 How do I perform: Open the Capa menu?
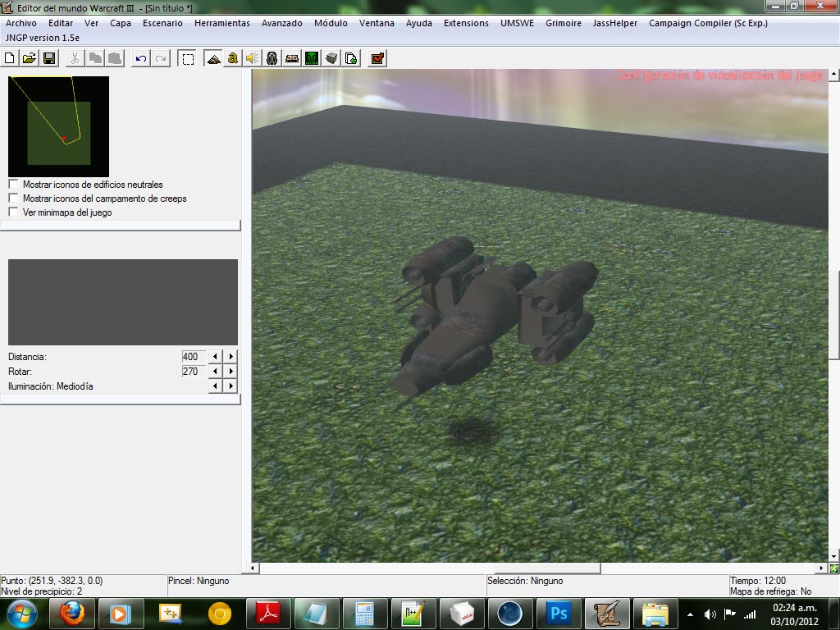click(121, 23)
